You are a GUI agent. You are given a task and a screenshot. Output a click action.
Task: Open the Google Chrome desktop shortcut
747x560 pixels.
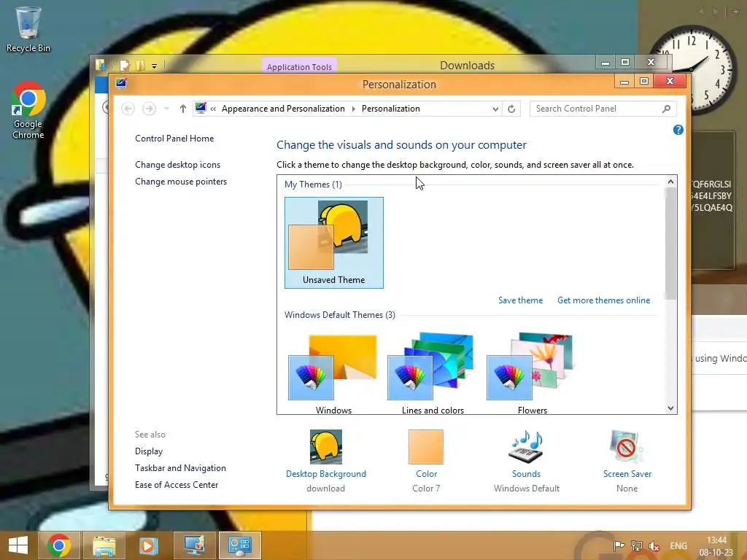point(28,111)
